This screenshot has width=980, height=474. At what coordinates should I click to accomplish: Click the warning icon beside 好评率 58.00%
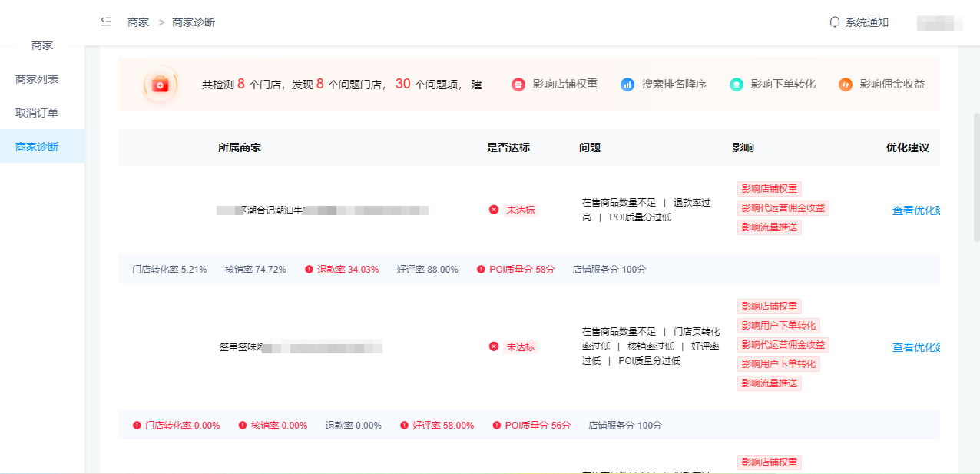[404, 426]
